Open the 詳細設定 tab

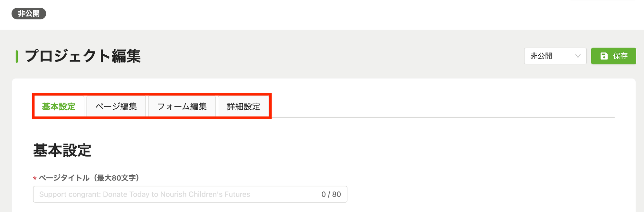[243, 106]
